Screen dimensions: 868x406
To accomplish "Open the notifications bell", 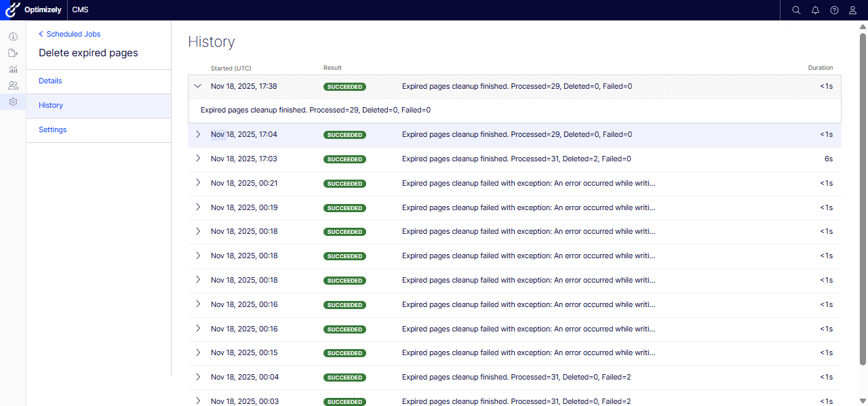I will (x=815, y=9).
